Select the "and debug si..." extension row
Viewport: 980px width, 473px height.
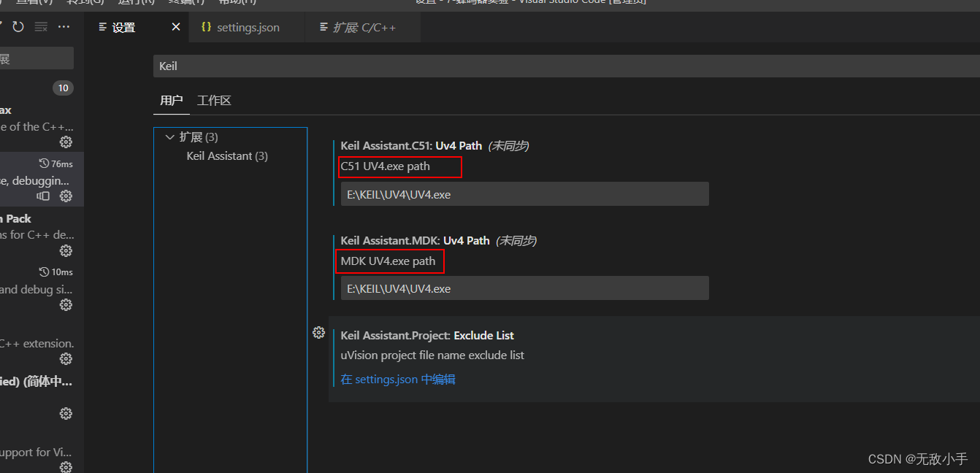(42, 288)
